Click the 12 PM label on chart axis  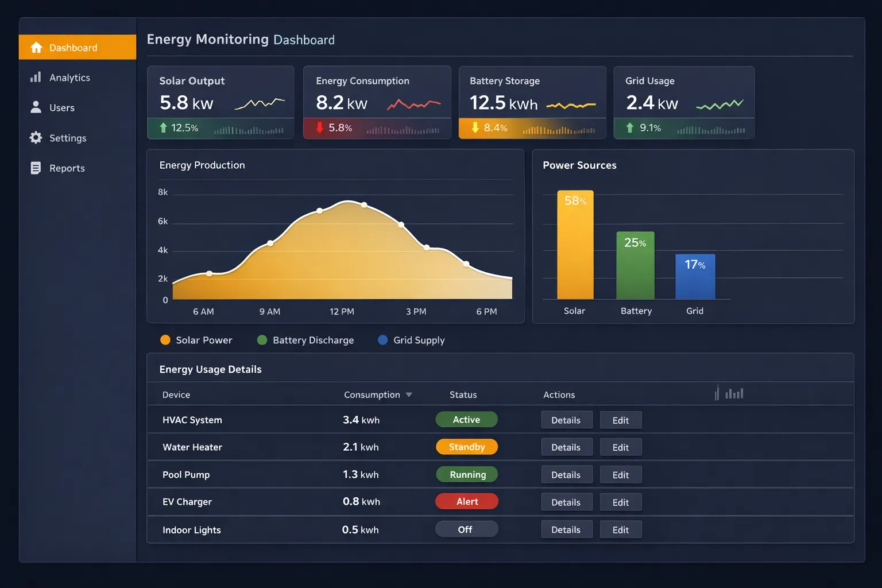tap(342, 311)
